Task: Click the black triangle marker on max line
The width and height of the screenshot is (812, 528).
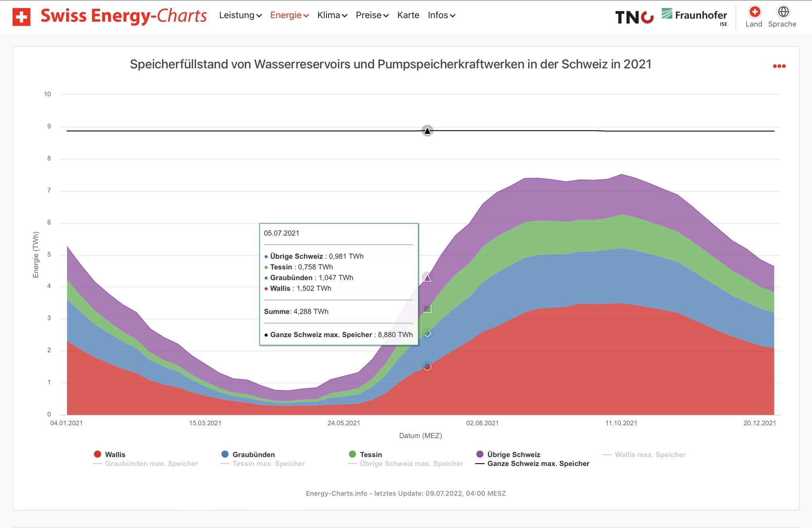Action: tap(427, 131)
